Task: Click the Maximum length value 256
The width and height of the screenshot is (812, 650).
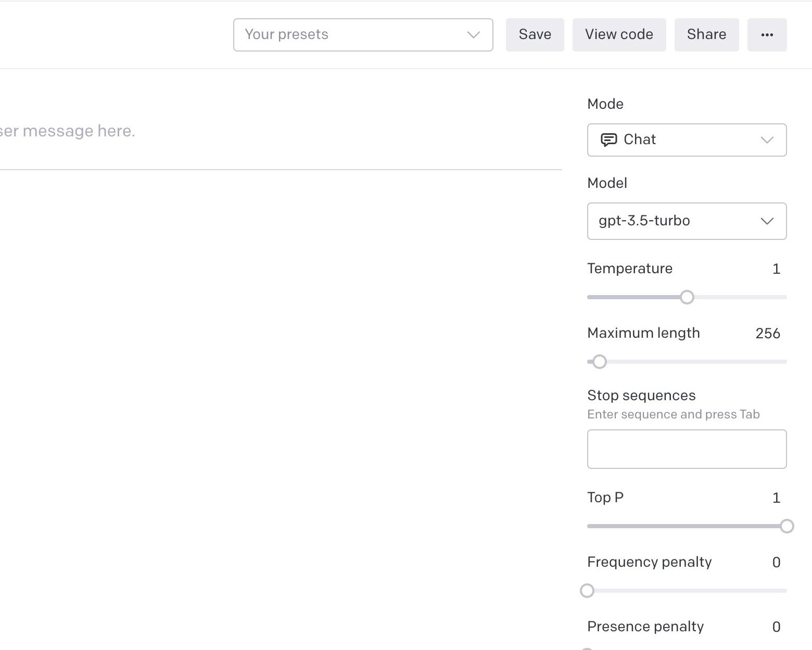Action: click(x=768, y=334)
